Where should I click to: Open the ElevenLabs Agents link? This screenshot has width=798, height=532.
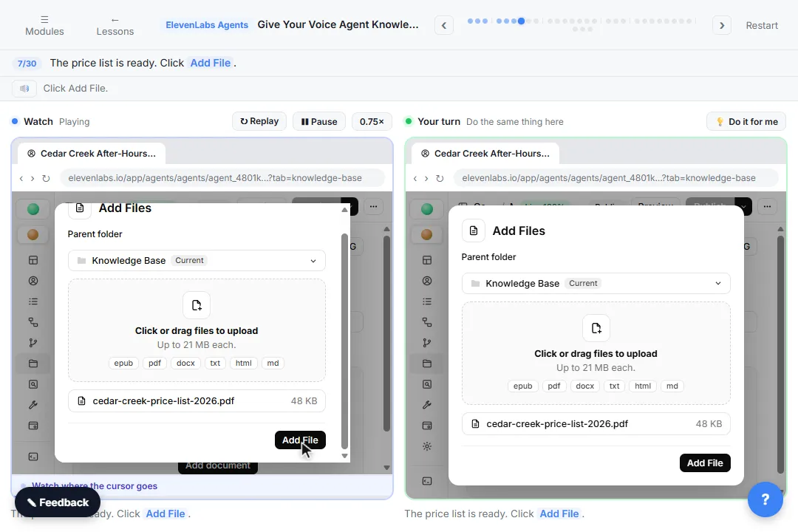tap(207, 25)
